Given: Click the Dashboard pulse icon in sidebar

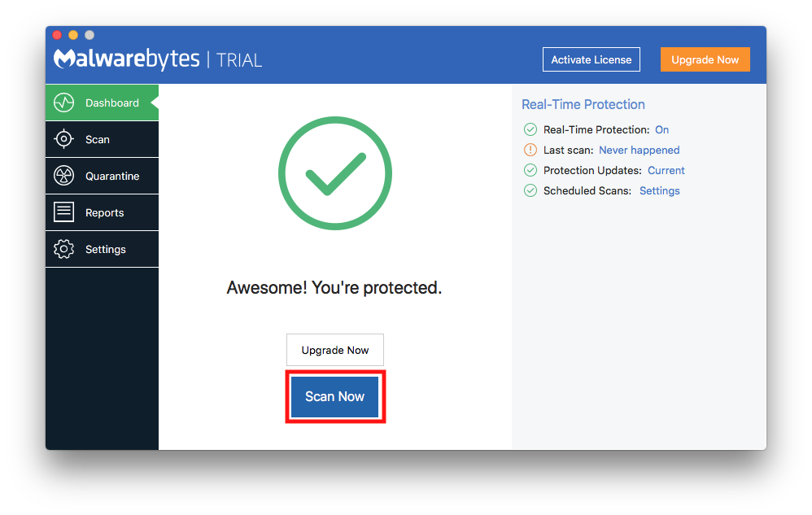Looking at the screenshot, I should [63, 103].
